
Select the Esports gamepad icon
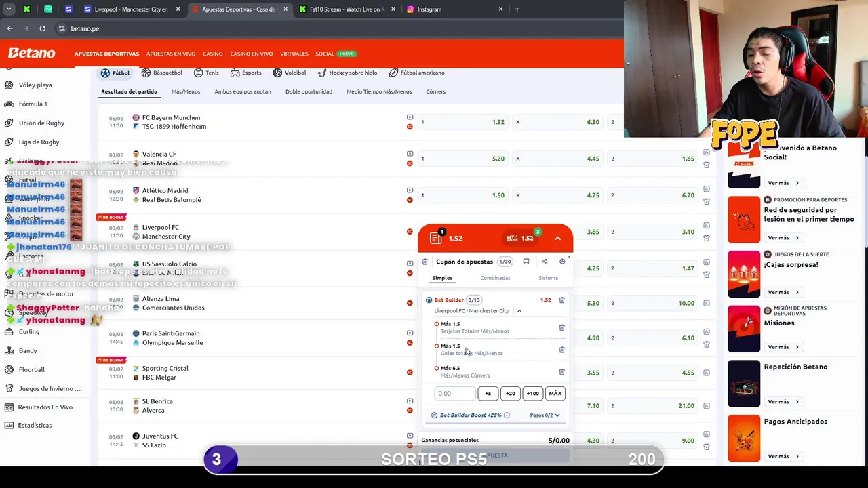point(235,73)
